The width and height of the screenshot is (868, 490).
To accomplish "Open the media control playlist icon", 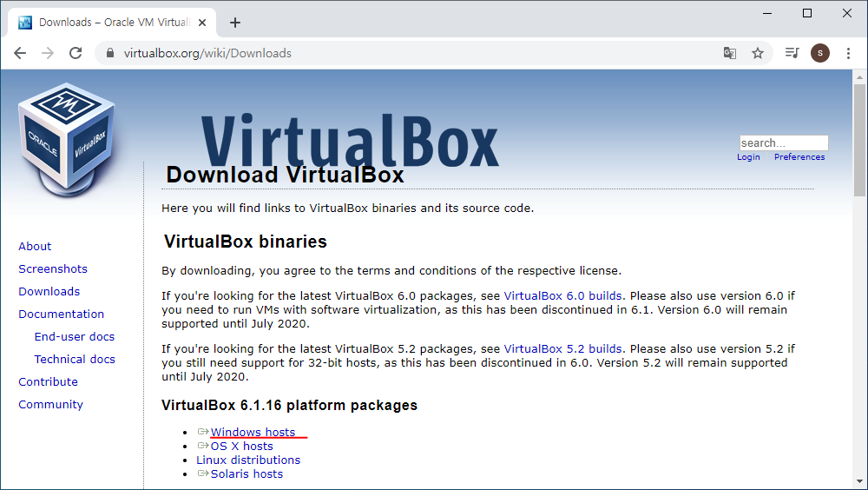I will point(792,53).
